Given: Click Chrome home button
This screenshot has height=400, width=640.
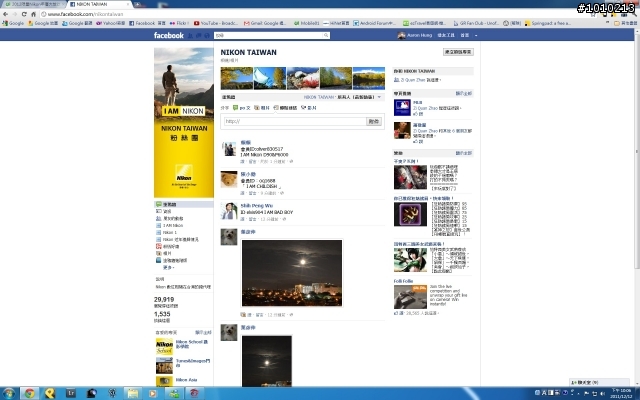Looking at the screenshot, I should tap(33, 14).
